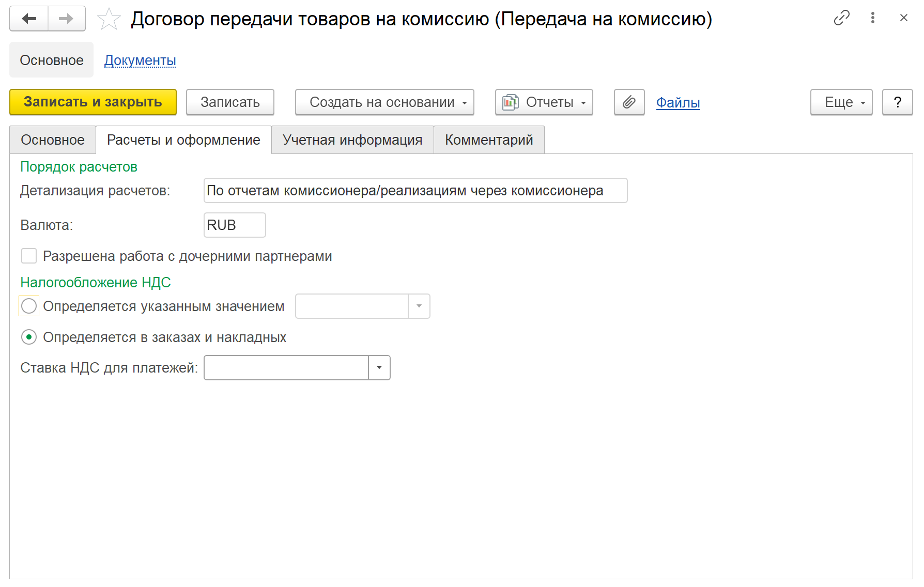Add contract to favorites with star icon
Image resolution: width=924 pixels, height=587 pixels.
(x=109, y=20)
